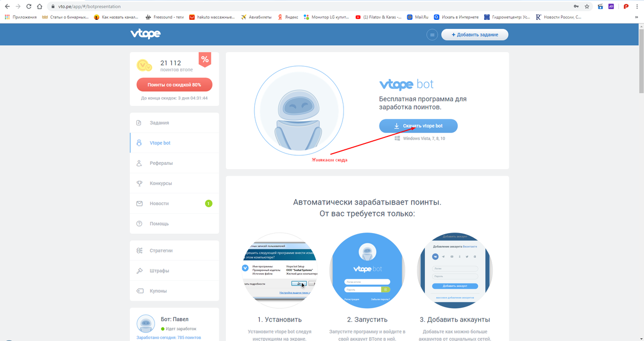The width and height of the screenshot is (644, 341).
Task: Click the 3. Добавить аккаунты heading
Action: [x=455, y=320]
